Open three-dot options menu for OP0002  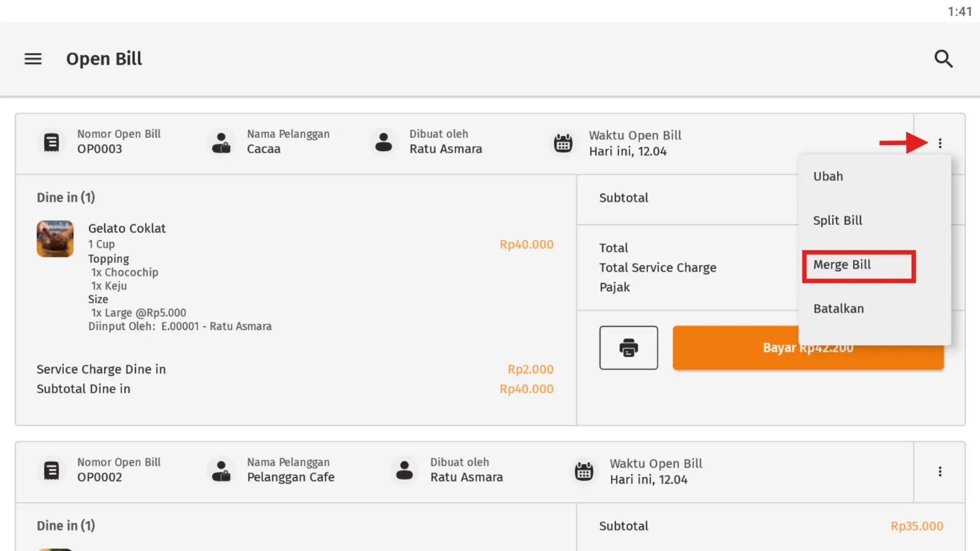940,471
